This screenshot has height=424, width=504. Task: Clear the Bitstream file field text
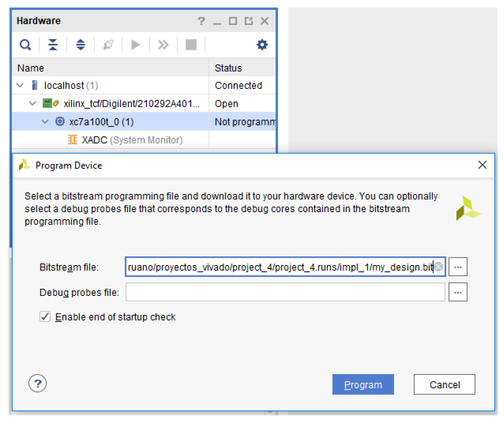click(439, 267)
